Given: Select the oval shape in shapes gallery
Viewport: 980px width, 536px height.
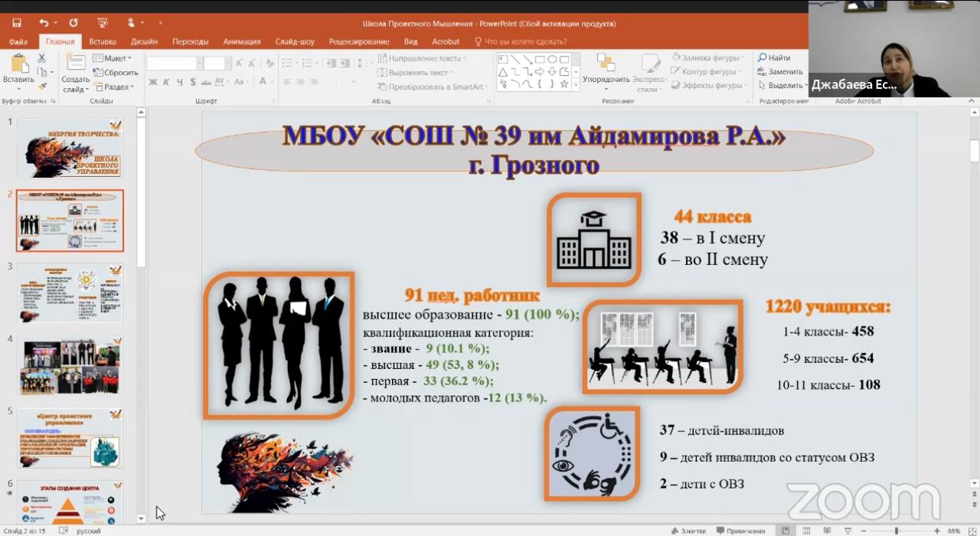Looking at the screenshot, I should [552, 59].
